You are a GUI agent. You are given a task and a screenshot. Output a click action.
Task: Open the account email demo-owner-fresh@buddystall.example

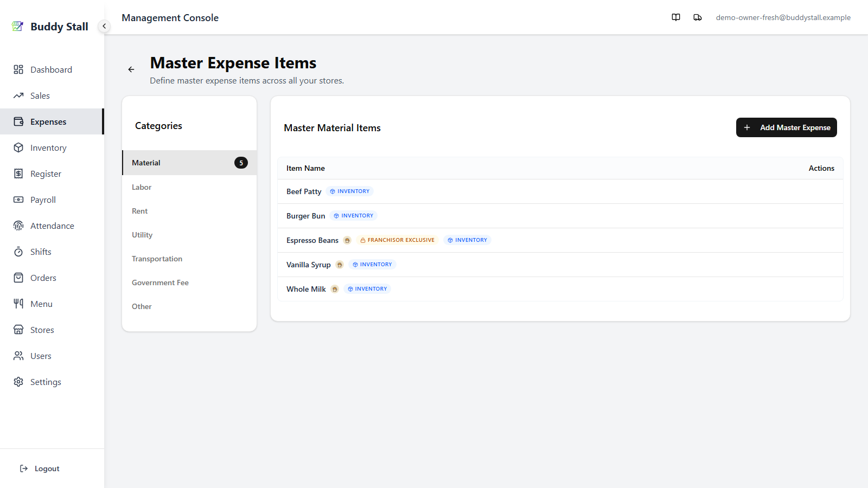pyautogui.click(x=783, y=17)
